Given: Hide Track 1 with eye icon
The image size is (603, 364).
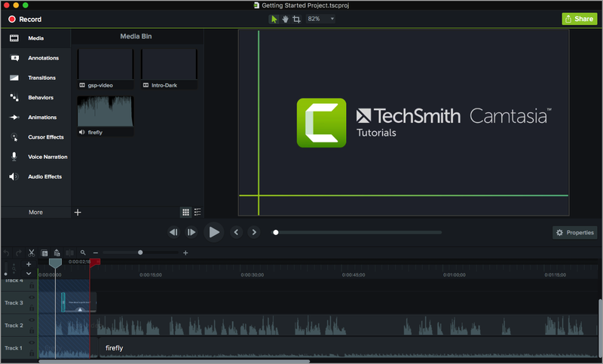Looking at the screenshot, I should point(32,342).
